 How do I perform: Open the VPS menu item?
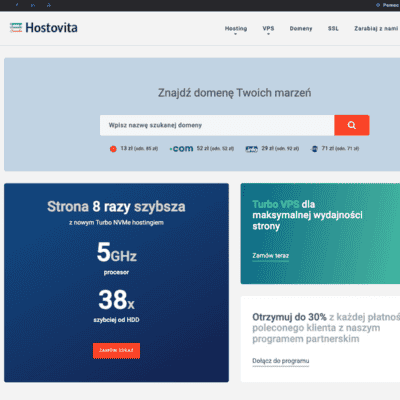click(268, 28)
